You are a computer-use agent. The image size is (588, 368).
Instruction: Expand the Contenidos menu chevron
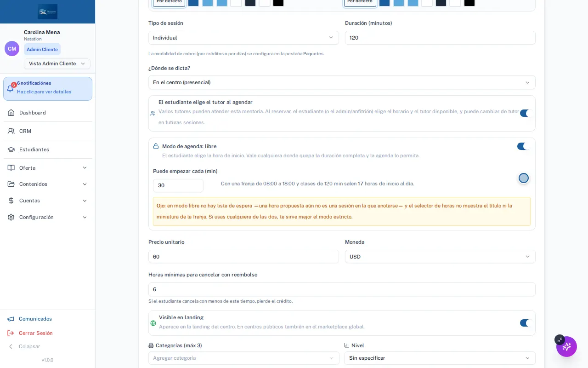click(85, 184)
